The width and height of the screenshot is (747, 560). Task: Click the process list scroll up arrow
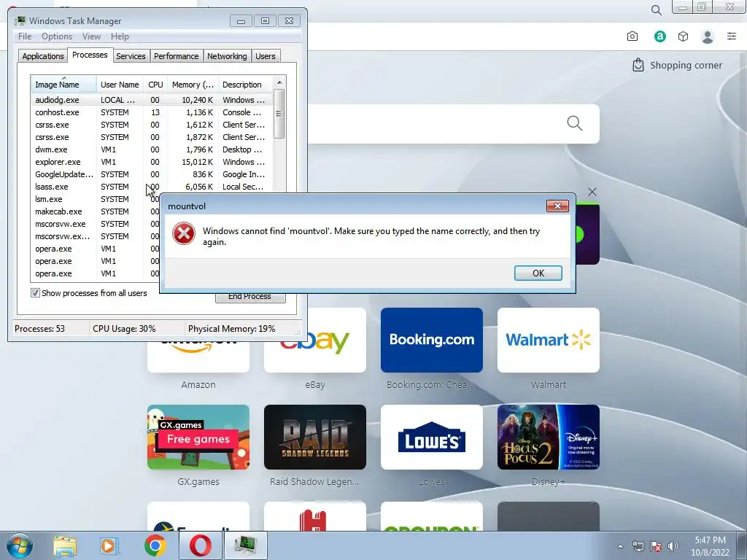(x=279, y=82)
